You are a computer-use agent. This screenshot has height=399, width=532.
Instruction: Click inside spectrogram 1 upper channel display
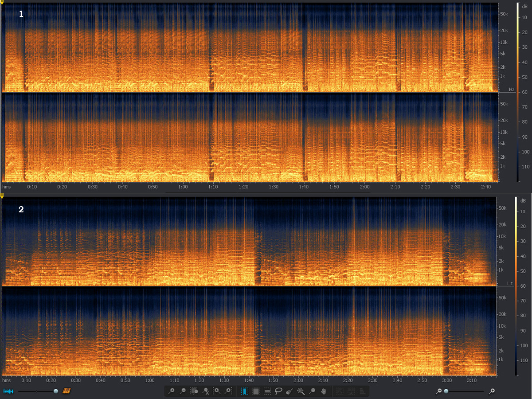click(250, 47)
